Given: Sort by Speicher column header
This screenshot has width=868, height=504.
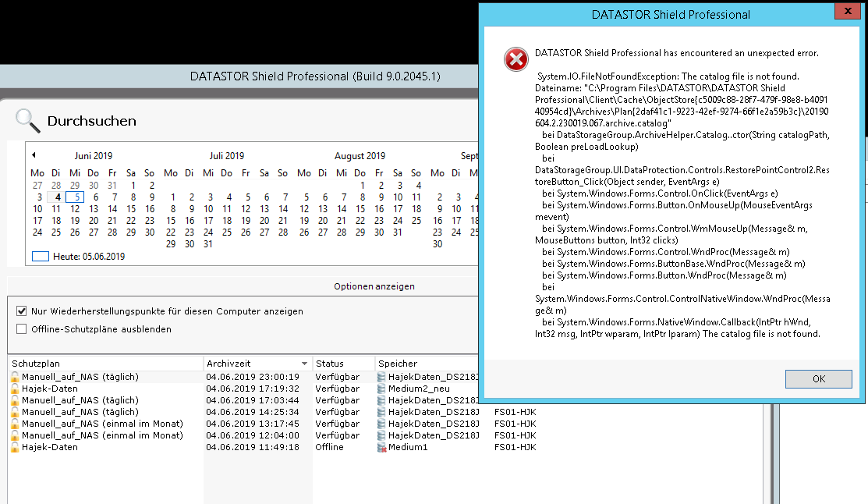Looking at the screenshot, I should pyautogui.click(x=427, y=364).
